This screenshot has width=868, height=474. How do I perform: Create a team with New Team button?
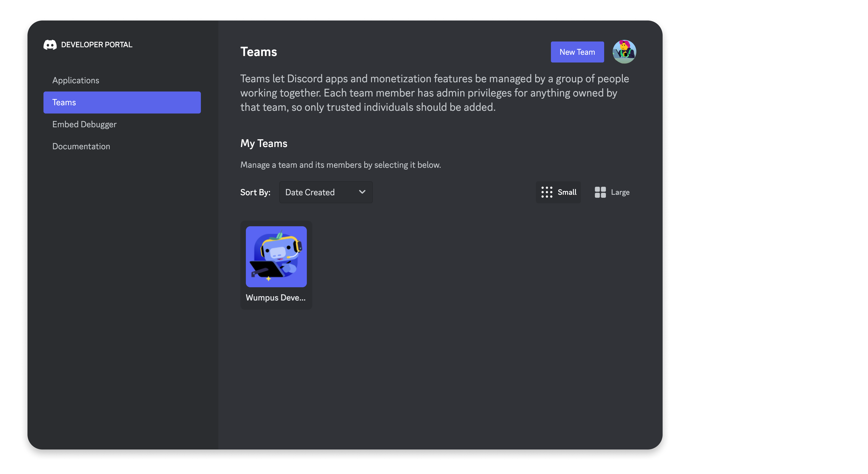pyautogui.click(x=577, y=52)
